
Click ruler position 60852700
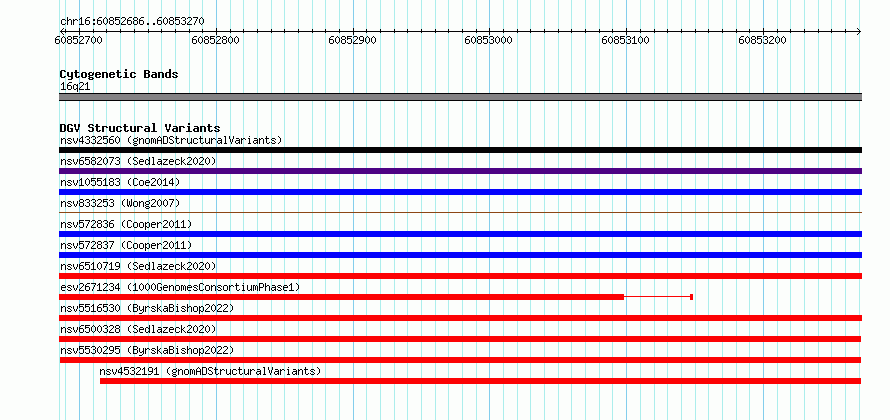coord(79,40)
